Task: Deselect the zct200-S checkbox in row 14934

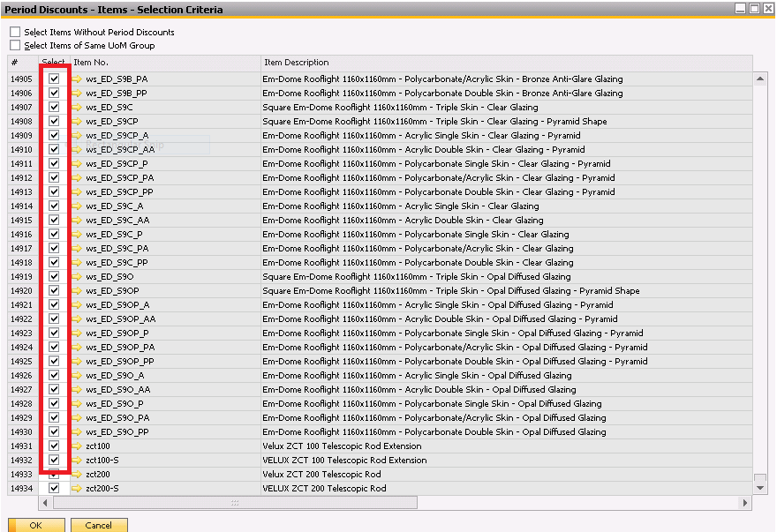Action: [54, 488]
